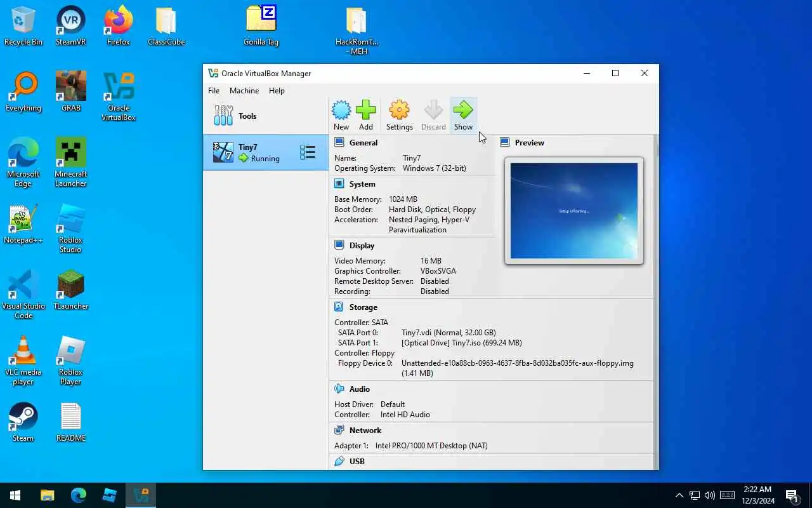Select the Gorilla Tag zip folder

coord(261,27)
